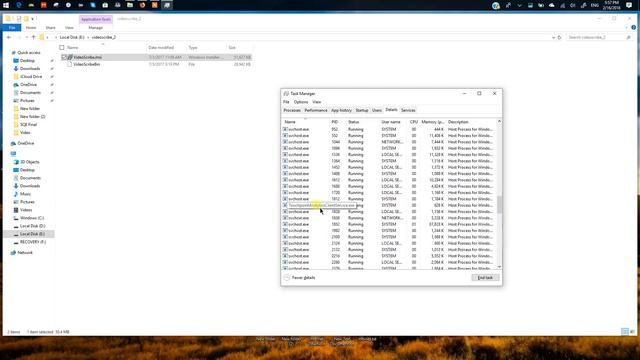
Task: Select Local Disk (E:) in sidebar
Action: tap(33, 234)
